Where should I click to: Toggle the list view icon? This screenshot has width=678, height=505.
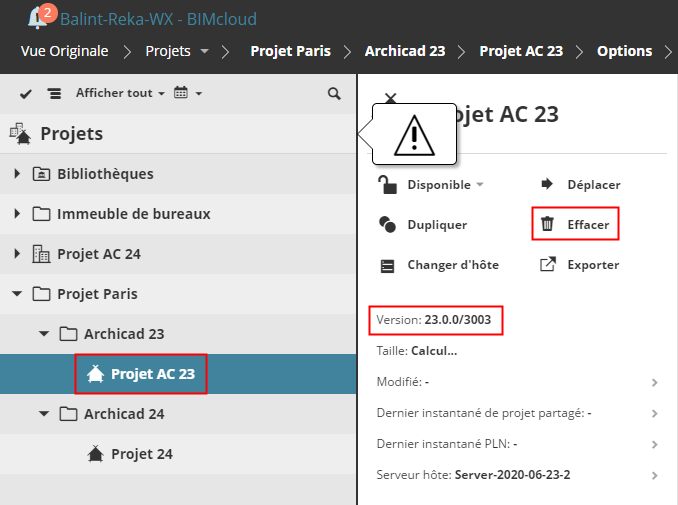coord(54,93)
